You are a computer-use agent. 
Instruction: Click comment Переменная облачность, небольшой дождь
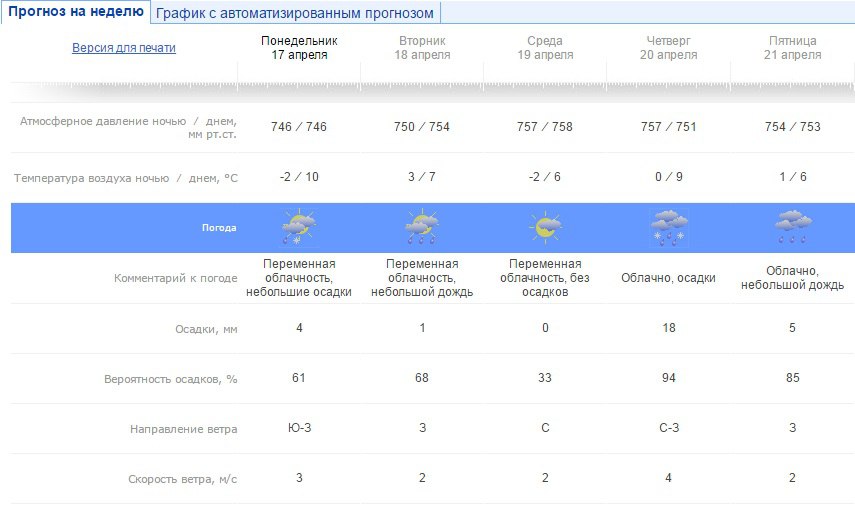pos(422,278)
